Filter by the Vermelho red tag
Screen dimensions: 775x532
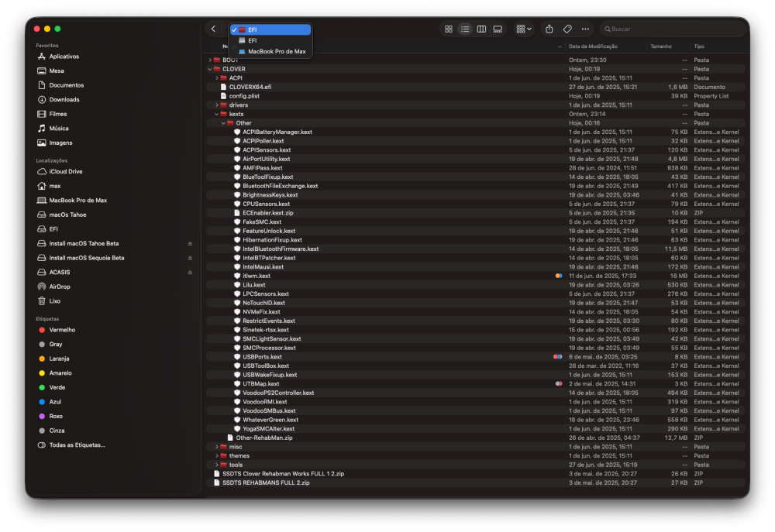pos(62,330)
